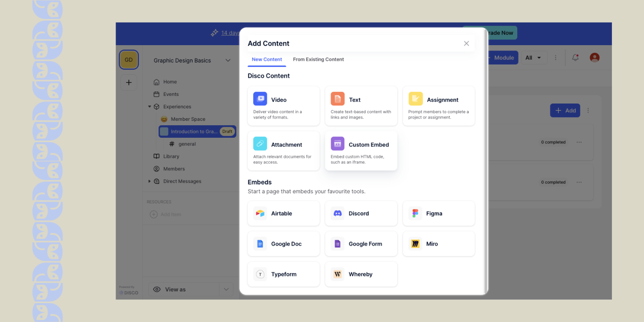Collapse the Experiences tree section
This screenshot has width=644, height=322.
point(149,106)
